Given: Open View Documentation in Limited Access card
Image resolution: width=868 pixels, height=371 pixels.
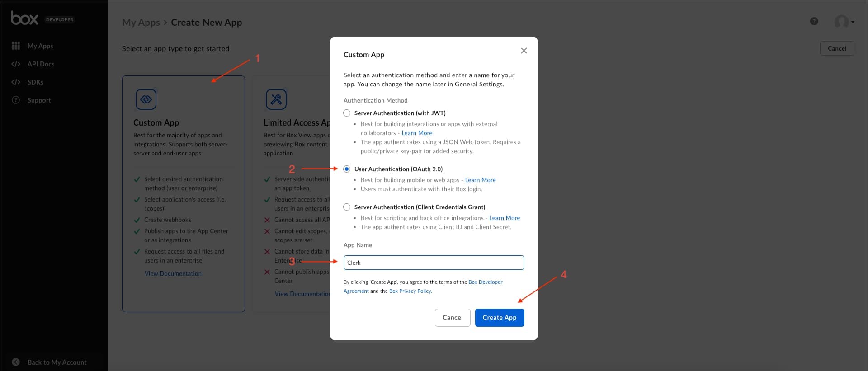Looking at the screenshot, I should click(x=302, y=294).
